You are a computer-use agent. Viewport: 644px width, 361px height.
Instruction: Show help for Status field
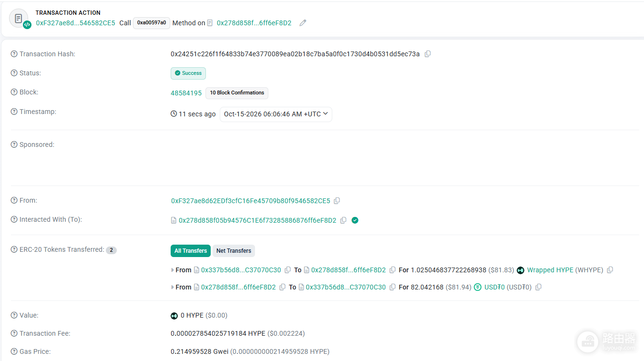point(14,73)
